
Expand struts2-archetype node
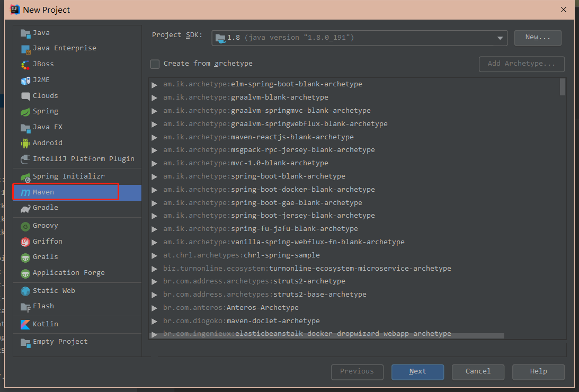coord(154,282)
